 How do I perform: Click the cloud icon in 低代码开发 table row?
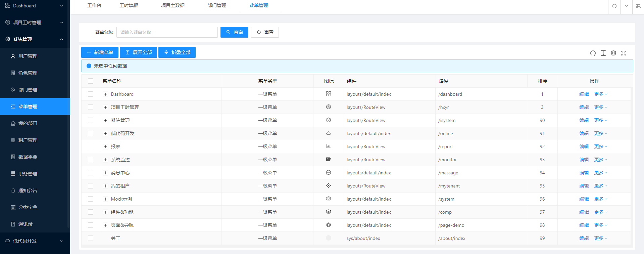pos(329,133)
